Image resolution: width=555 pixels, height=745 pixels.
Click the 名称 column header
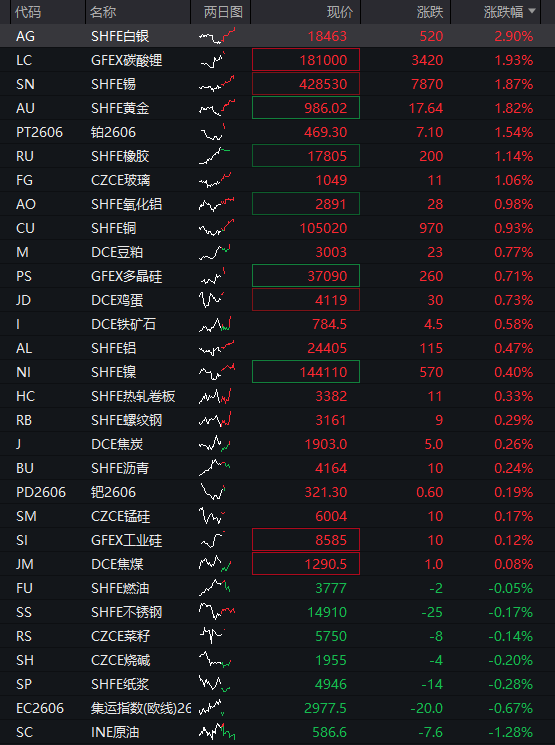pos(103,12)
